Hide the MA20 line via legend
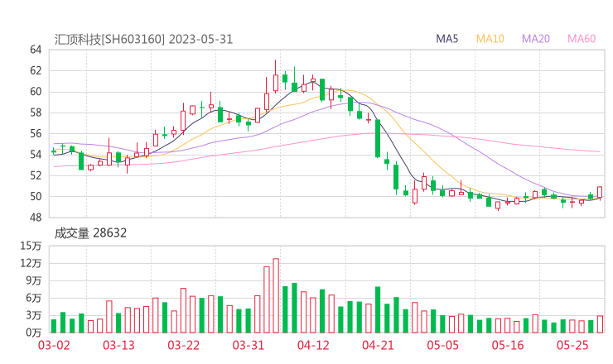The height and width of the screenshot is (364, 613). (535, 39)
